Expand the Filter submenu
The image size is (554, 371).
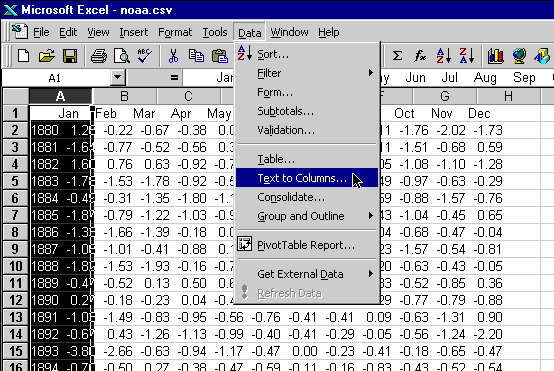click(x=307, y=73)
